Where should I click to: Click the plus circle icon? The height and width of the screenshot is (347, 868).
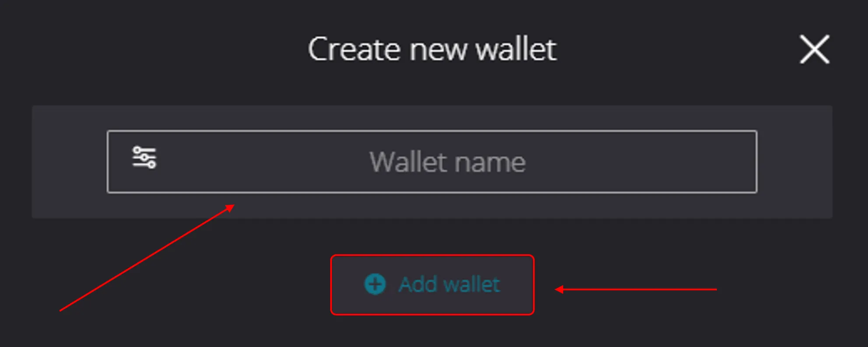[375, 284]
